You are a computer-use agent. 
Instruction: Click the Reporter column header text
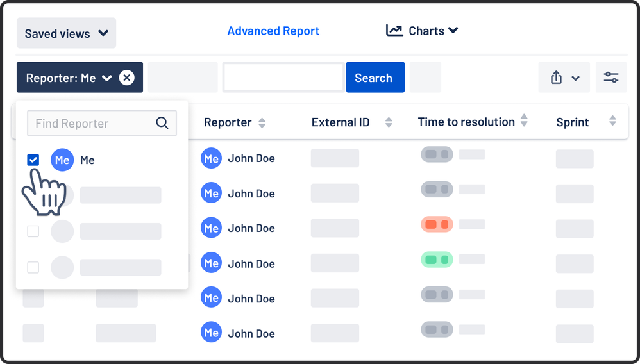point(228,122)
